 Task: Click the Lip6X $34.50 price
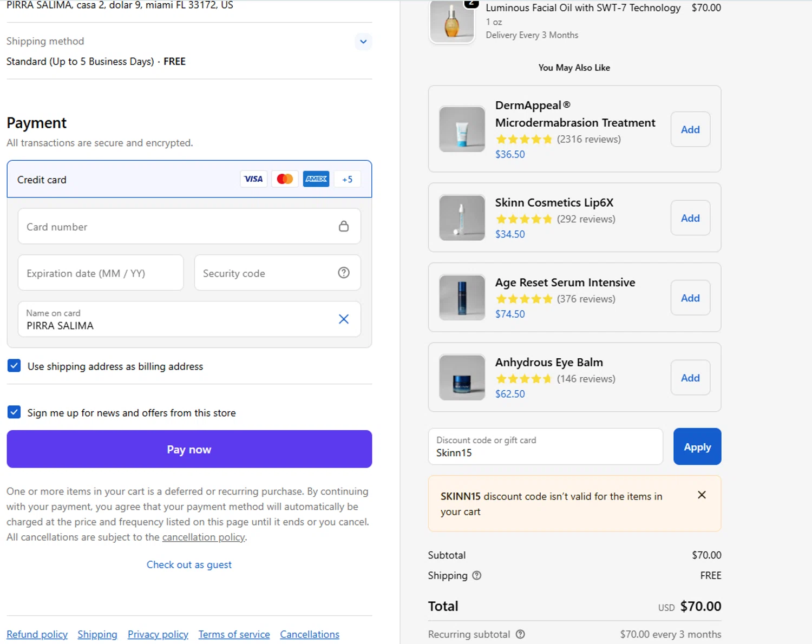click(510, 234)
